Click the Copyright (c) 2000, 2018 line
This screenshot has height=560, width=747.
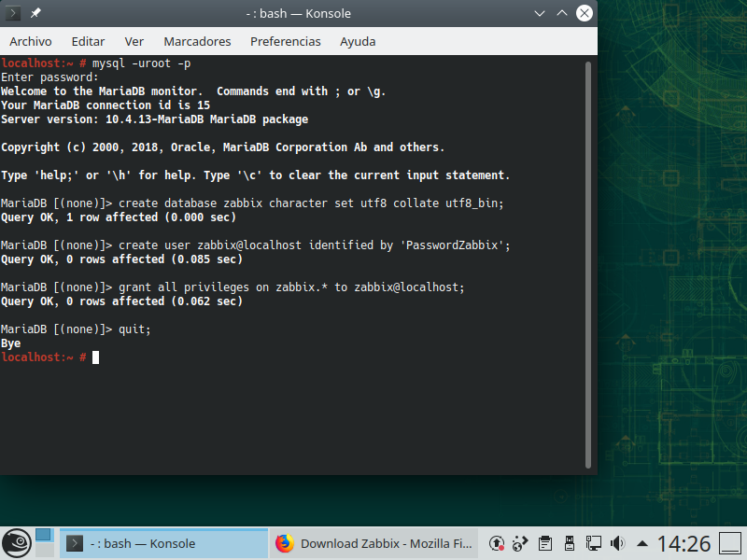pos(222,147)
